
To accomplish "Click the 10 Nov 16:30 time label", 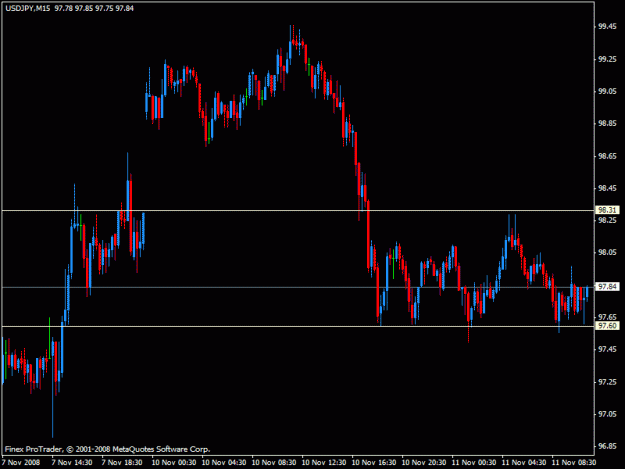I will coord(374,462).
